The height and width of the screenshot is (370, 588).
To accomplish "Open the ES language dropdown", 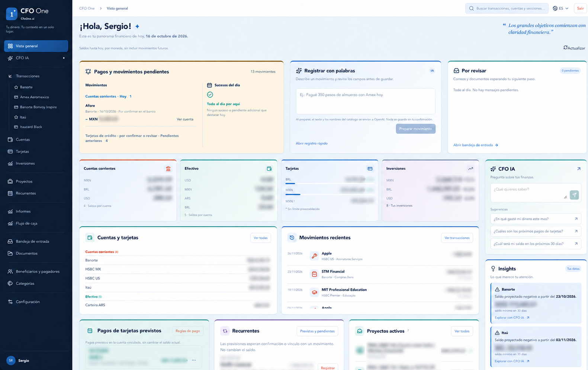I will point(560,8).
